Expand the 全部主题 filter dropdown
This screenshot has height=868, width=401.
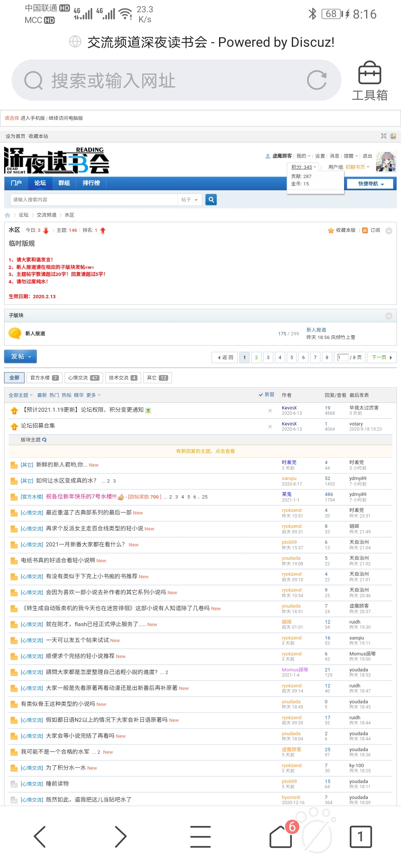point(21,395)
